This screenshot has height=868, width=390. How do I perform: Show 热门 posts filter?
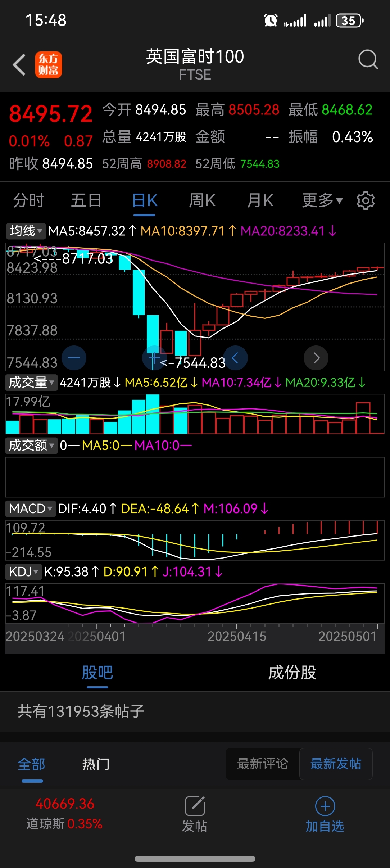pyautogui.click(x=96, y=764)
